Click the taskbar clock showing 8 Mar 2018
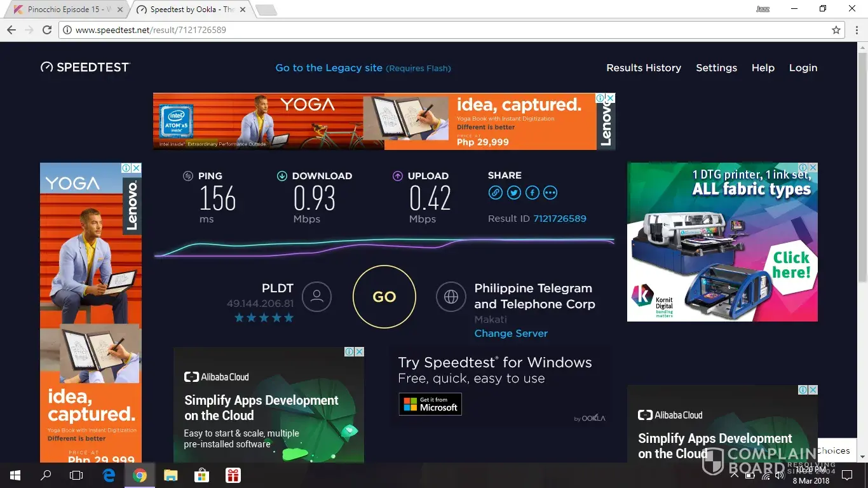 click(x=810, y=475)
